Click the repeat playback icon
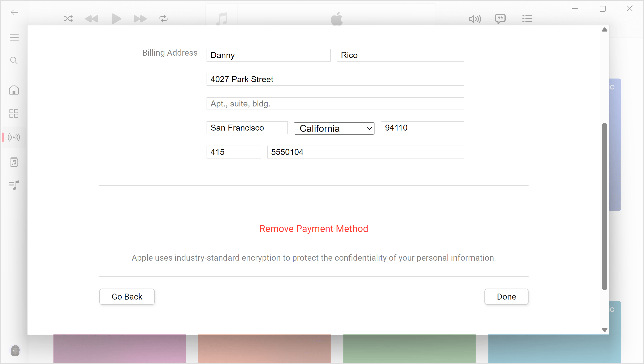 (x=163, y=18)
